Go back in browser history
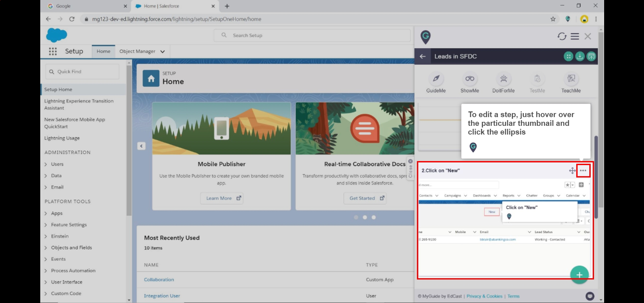 [x=48, y=19]
